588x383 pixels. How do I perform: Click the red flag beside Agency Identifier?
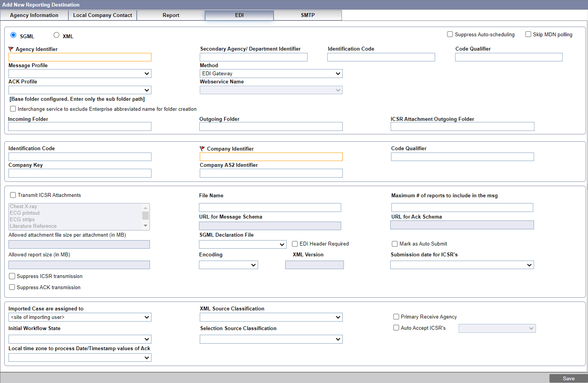pyautogui.click(x=11, y=49)
